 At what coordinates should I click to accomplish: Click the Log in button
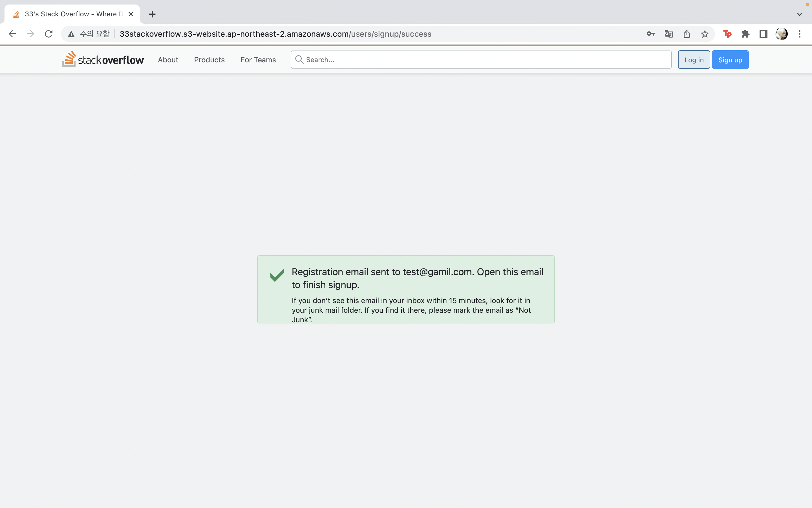(x=694, y=60)
